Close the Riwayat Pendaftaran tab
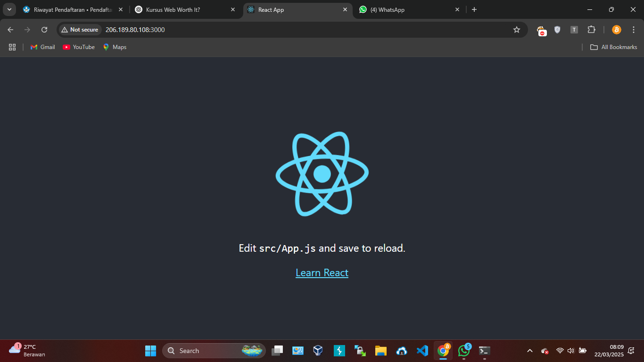This screenshot has height=362, width=644. point(121,9)
